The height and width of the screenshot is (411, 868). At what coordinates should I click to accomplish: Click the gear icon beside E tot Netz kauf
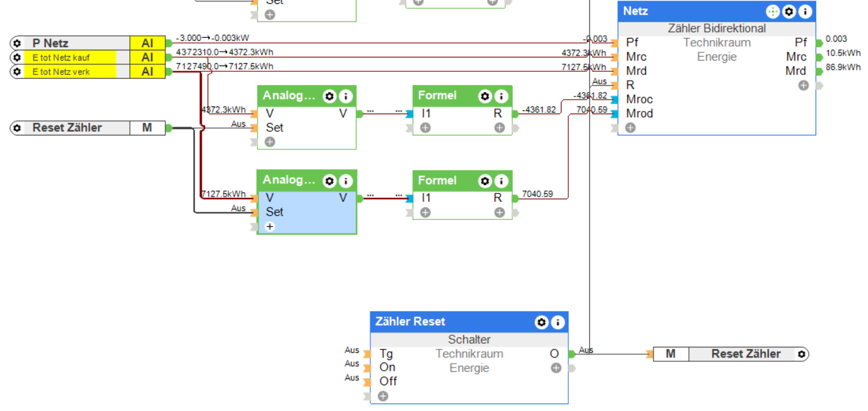(17, 57)
